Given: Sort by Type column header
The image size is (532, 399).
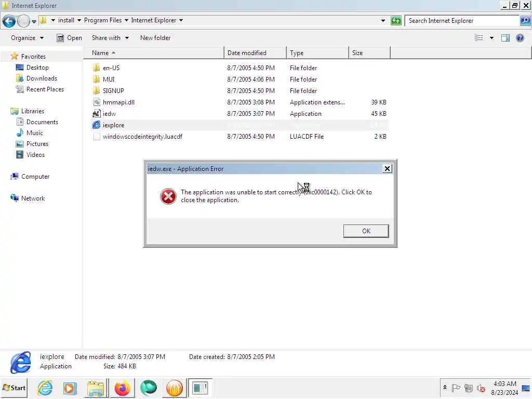Looking at the screenshot, I should (317, 53).
